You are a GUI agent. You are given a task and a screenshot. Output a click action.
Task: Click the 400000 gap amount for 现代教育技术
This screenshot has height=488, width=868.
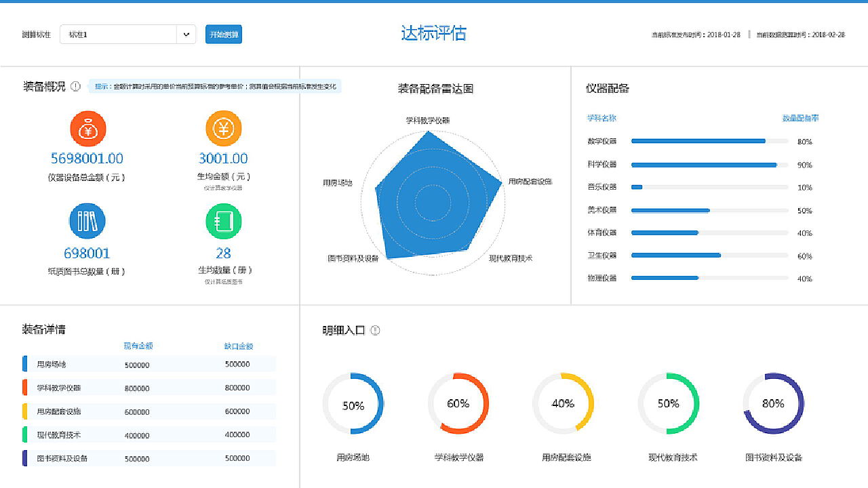point(237,435)
